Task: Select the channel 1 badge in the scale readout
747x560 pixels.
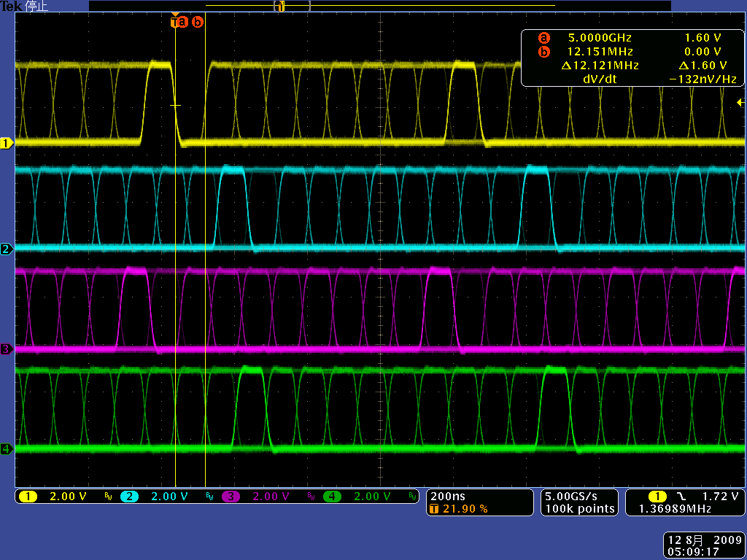Action: tap(28, 497)
